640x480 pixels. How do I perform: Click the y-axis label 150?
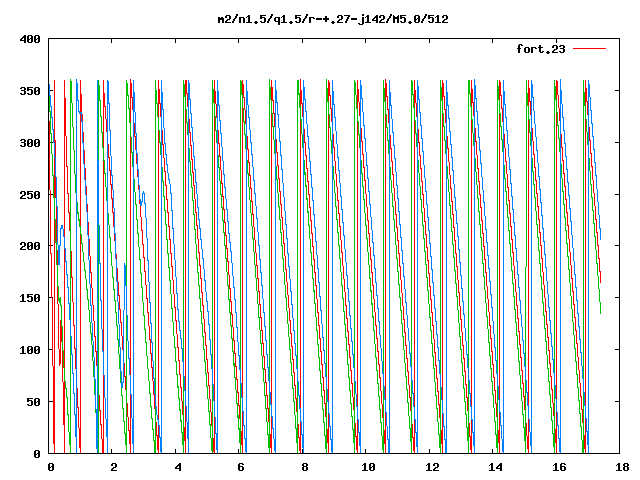coord(30,298)
